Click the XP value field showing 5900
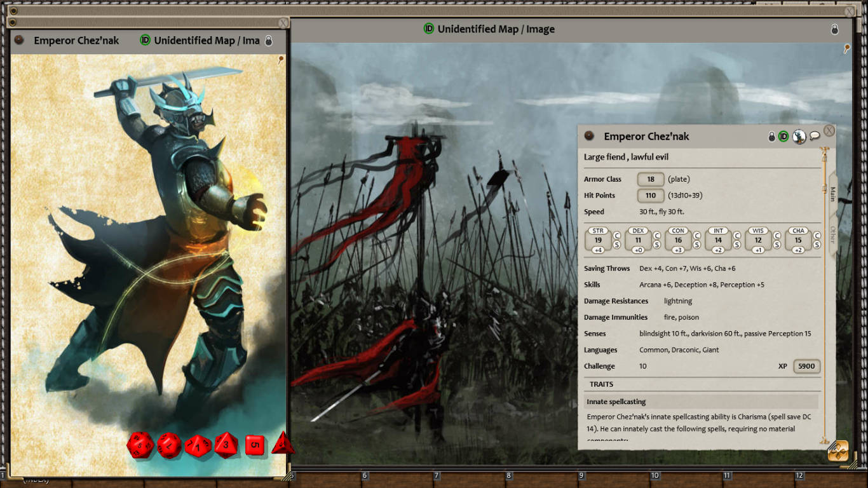This screenshot has width=868, height=488. 806,366
